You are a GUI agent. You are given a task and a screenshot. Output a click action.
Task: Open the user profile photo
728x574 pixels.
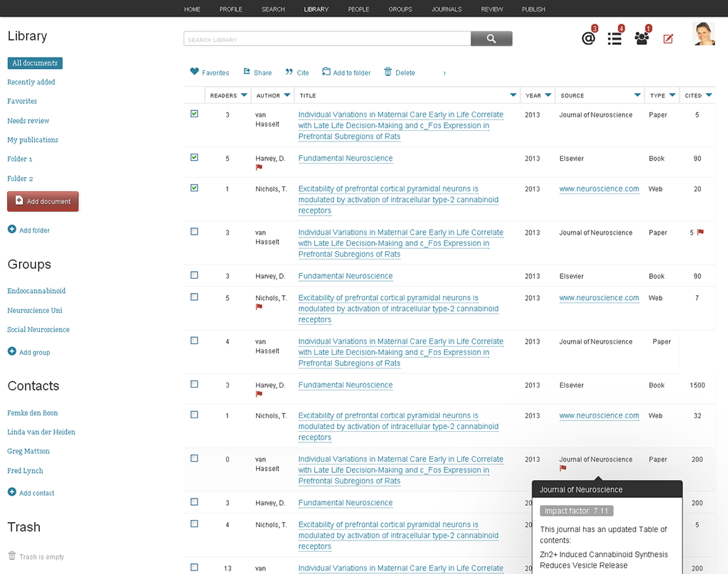pos(704,34)
